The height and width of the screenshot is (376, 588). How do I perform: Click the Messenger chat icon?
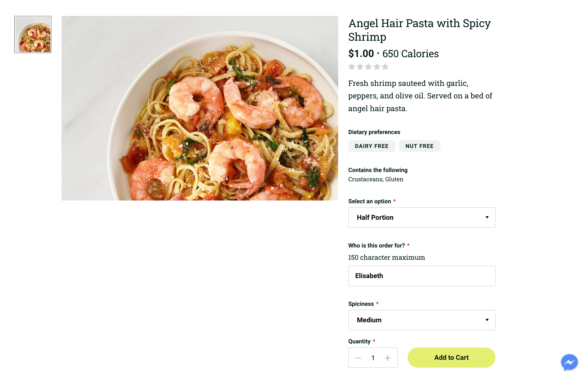[569, 359]
